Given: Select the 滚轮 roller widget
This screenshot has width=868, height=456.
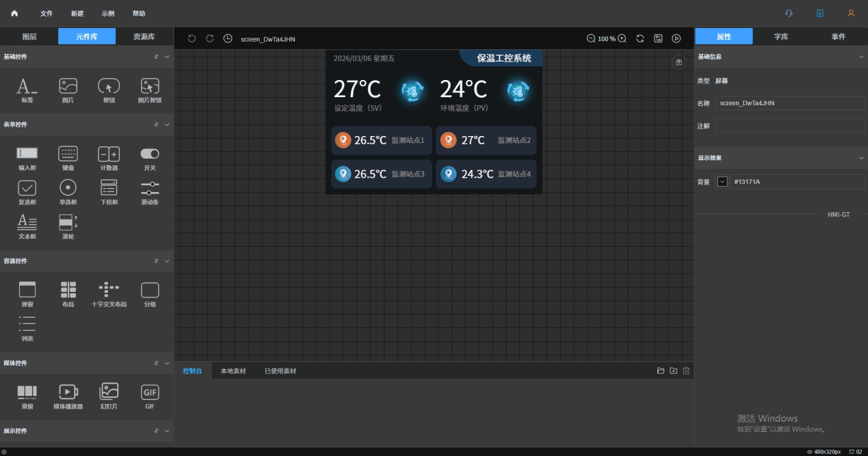Looking at the screenshot, I should click(x=68, y=226).
